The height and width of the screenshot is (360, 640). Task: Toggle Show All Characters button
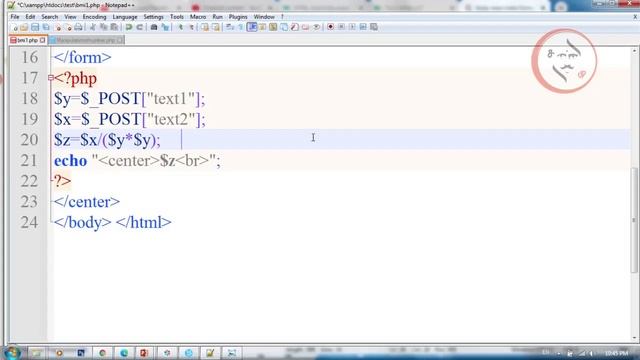point(241,27)
